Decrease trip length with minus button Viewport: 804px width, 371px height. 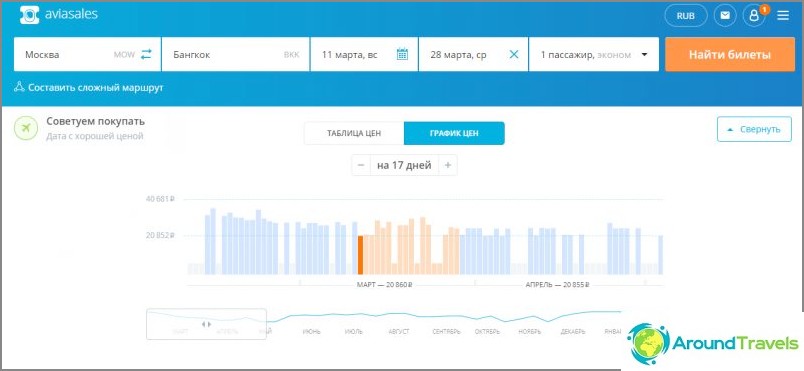pyautogui.click(x=361, y=165)
